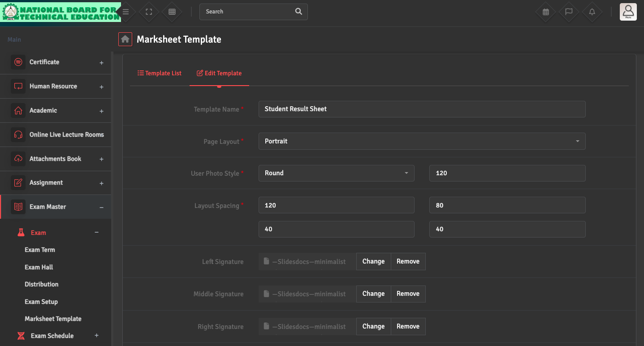Toggle fullscreen mode icon
This screenshot has height=346, width=644.
149,12
